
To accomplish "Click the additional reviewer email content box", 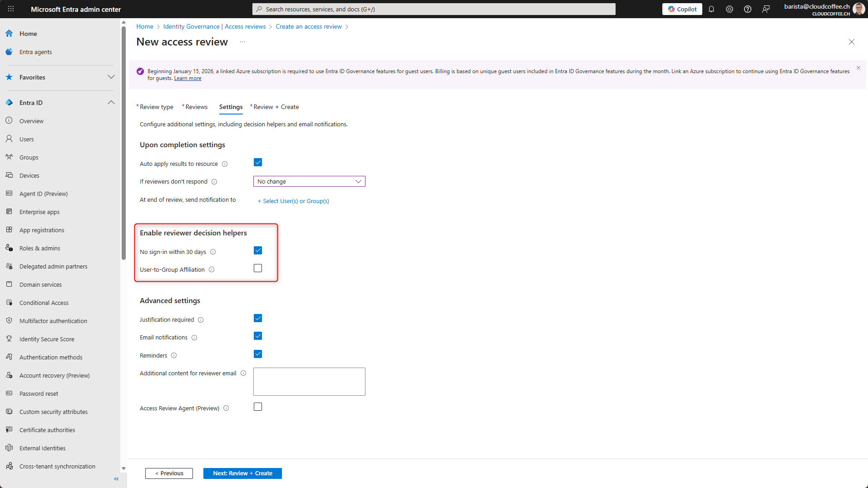I will click(309, 382).
